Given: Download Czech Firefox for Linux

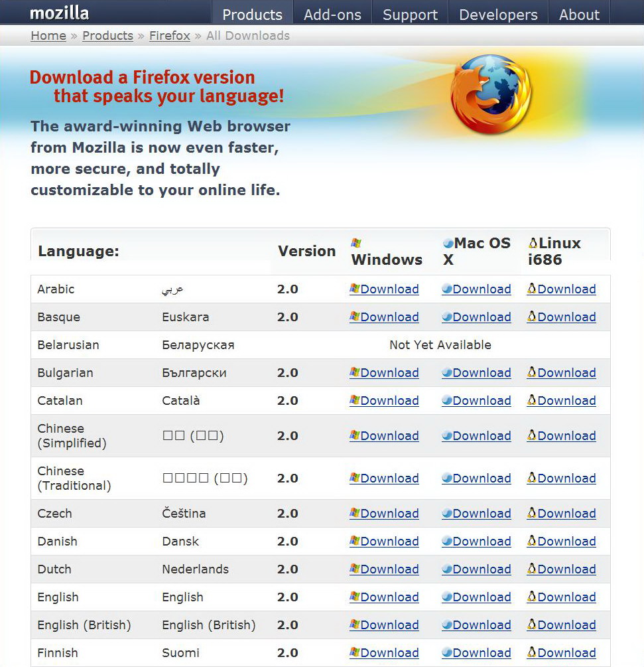Looking at the screenshot, I should pos(562,514).
